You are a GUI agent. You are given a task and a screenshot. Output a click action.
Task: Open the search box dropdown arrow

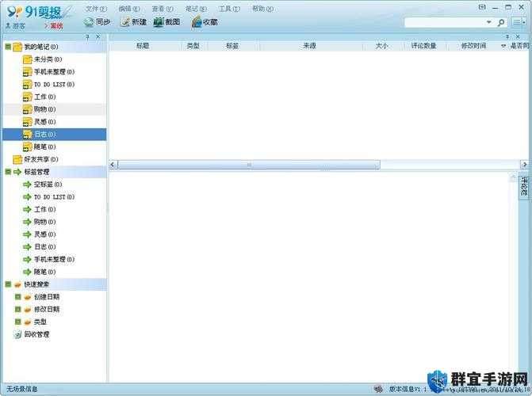pos(489,22)
